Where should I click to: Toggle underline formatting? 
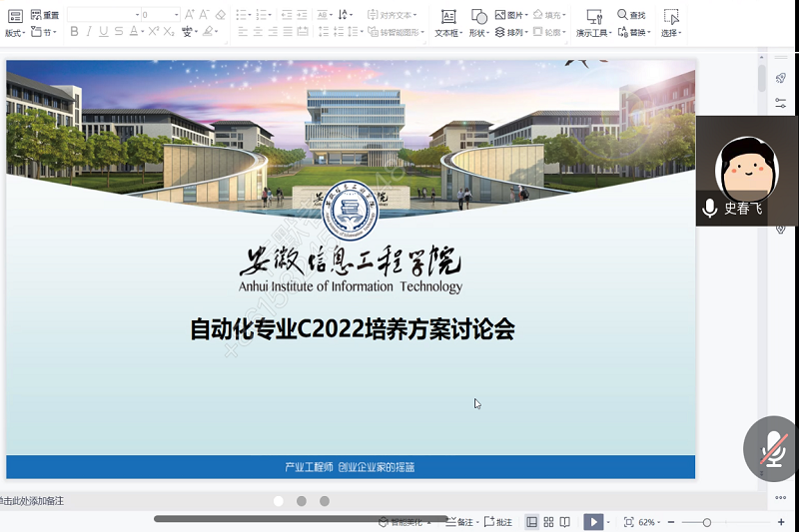pyautogui.click(x=104, y=32)
